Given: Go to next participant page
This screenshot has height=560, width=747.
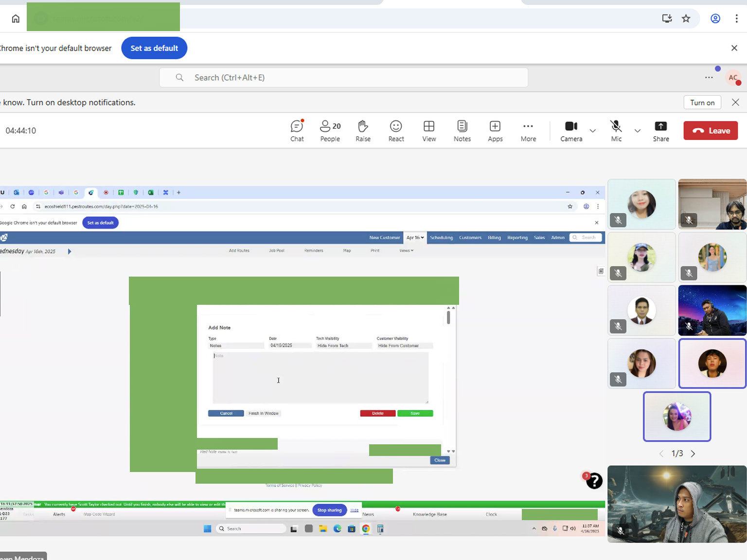Looking at the screenshot, I should [693, 454].
